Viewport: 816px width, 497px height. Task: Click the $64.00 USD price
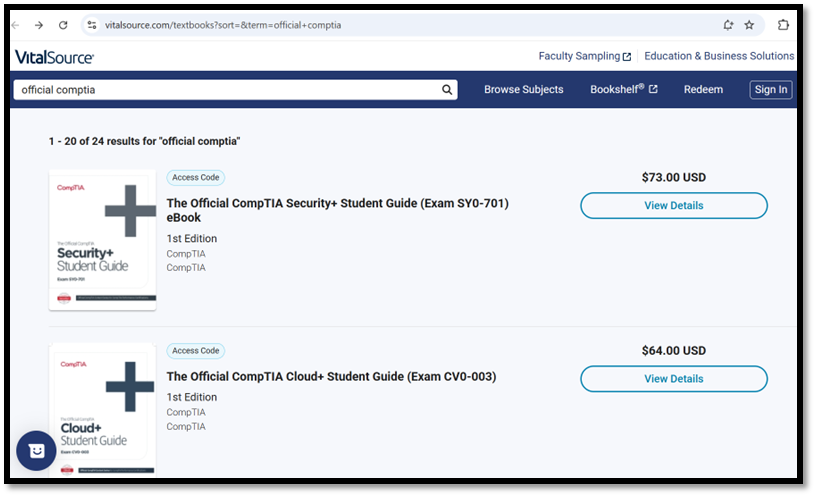click(674, 351)
